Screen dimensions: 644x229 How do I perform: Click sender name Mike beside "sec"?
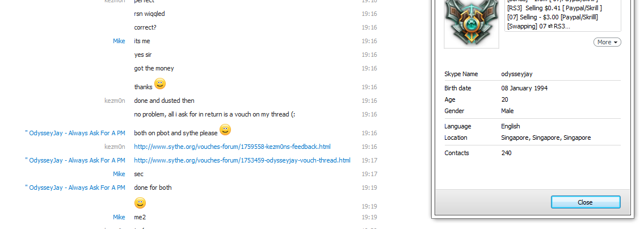pos(119,174)
